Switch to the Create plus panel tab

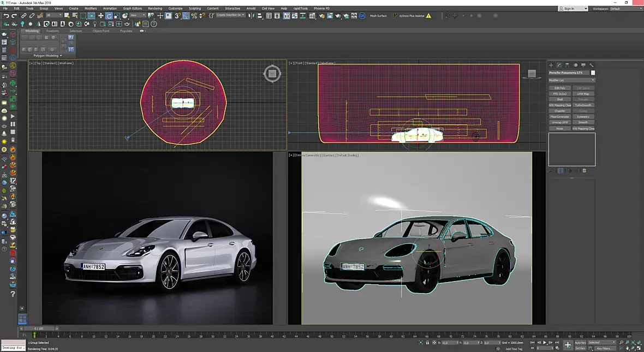(551, 65)
